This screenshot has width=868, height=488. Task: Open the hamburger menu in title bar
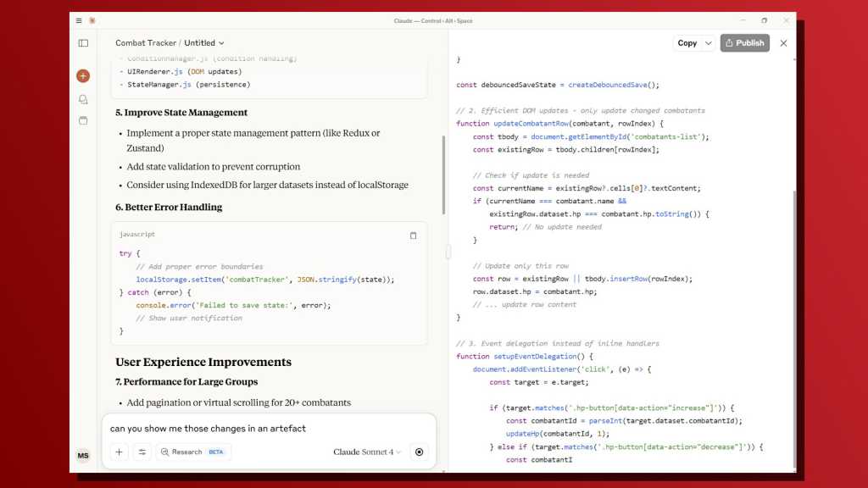click(79, 20)
